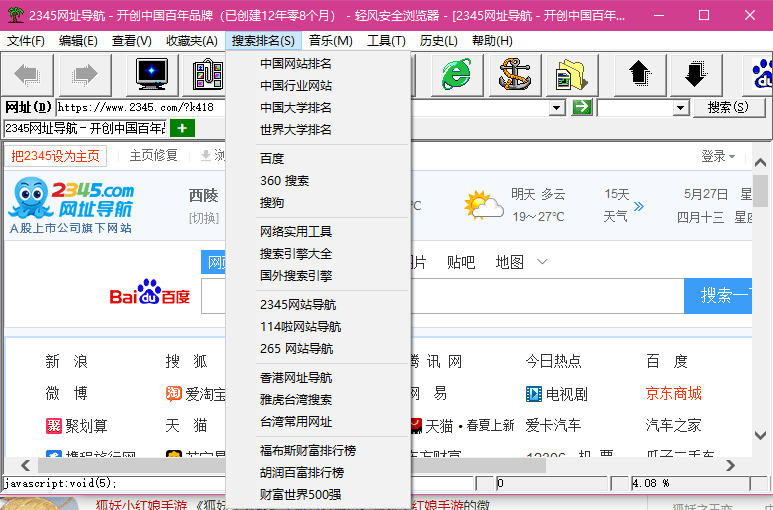Click the green go arrow beside address bar
This screenshot has height=510, width=773.
coord(582,107)
